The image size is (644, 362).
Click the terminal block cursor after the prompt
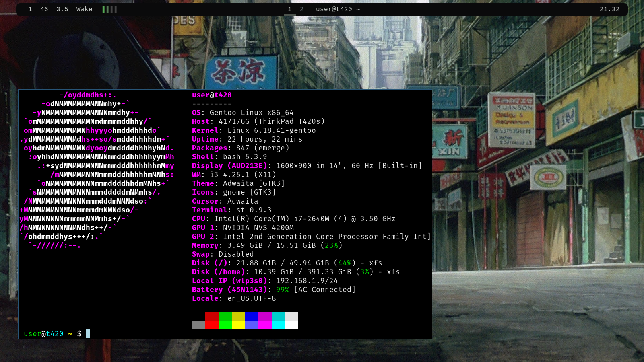(x=88, y=334)
